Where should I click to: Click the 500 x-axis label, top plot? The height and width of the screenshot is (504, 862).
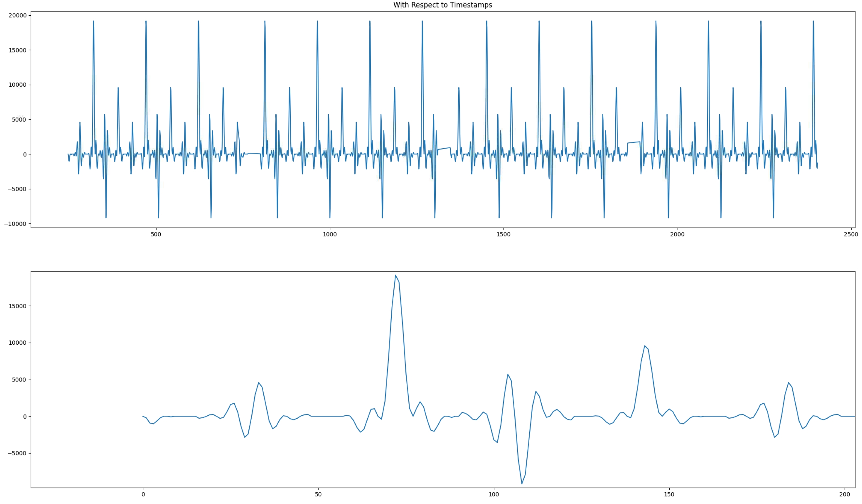[156, 234]
